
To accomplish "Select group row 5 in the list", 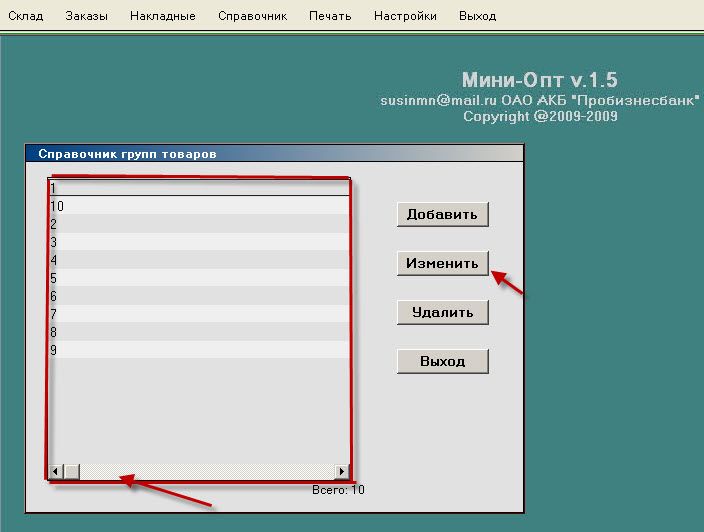I will 200,278.
